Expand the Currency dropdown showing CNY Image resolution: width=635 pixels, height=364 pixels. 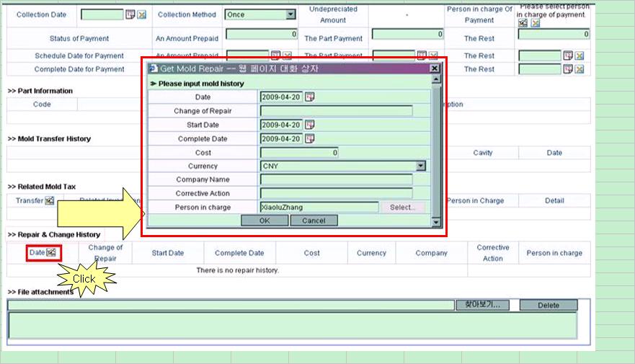click(420, 166)
